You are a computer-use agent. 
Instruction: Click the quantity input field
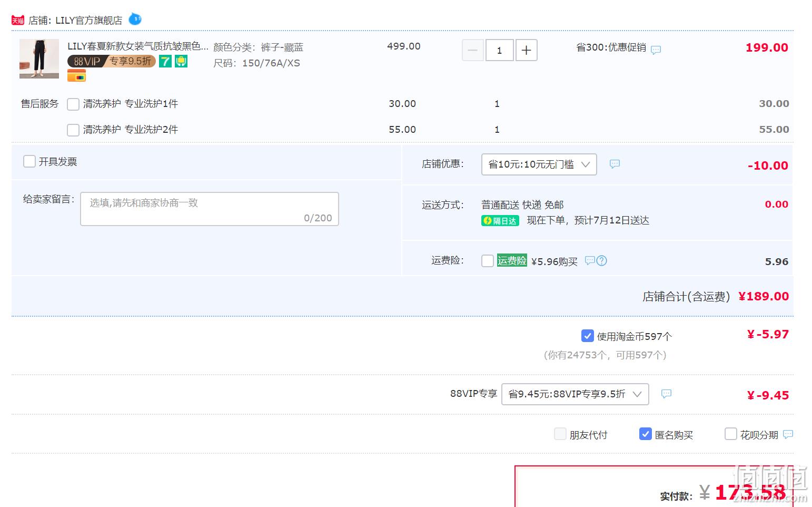pyautogui.click(x=499, y=50)
